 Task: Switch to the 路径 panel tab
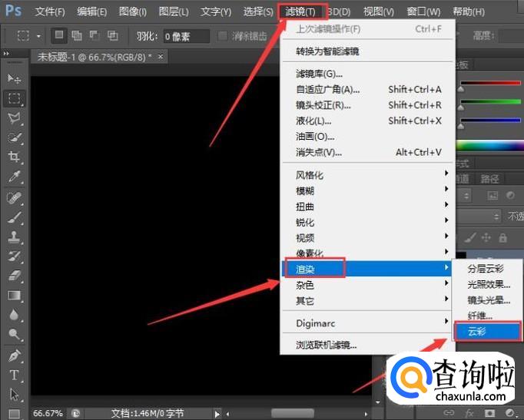tap(489, 179)
